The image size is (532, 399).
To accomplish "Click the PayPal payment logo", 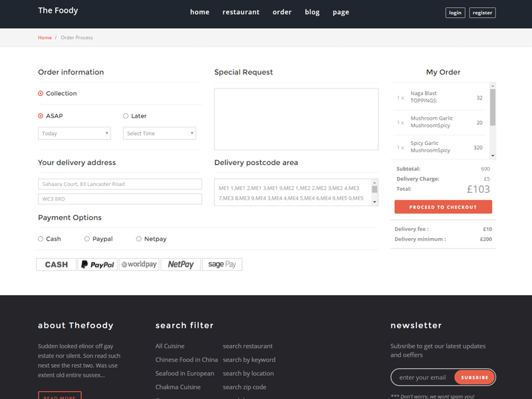I will [x=97, y=265].
